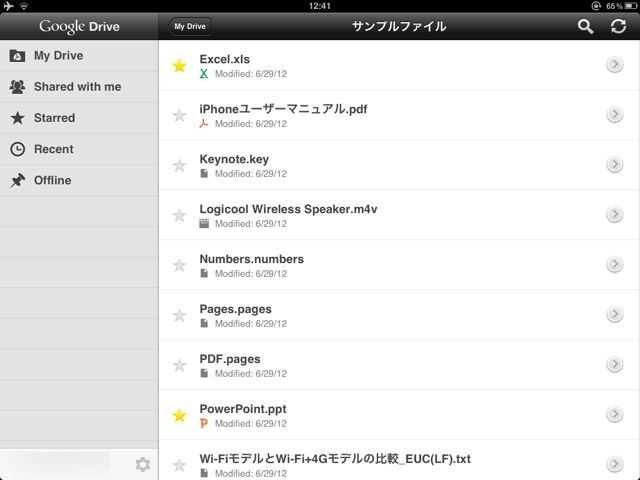Image resolution: width=640 pixels, height=480 pixels.
Task: Click Pages.pages generic file icon
Action: (204, 323)
